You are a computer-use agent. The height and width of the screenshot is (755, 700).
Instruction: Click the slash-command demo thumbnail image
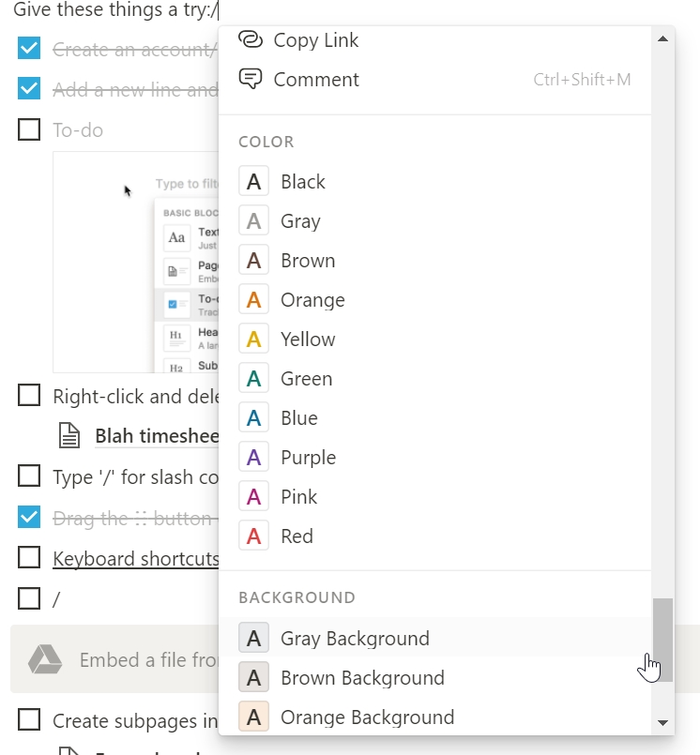coord(136,263)
